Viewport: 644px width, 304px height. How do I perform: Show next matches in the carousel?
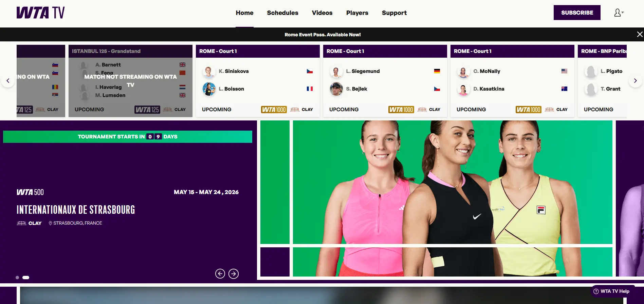click(x=635, y=81)
